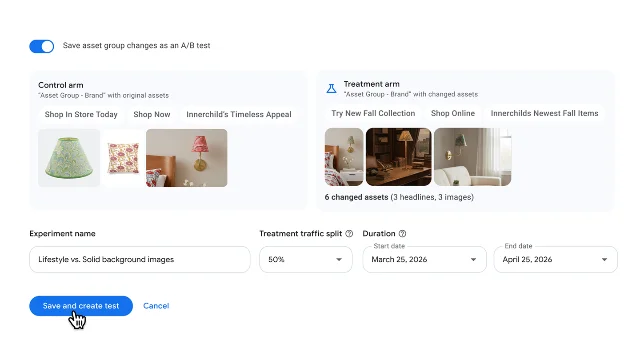Select 'Innerchild's Timeless Appeal' headline chip
Viewport: 640px width, 360px height.
tap(239, 114)
